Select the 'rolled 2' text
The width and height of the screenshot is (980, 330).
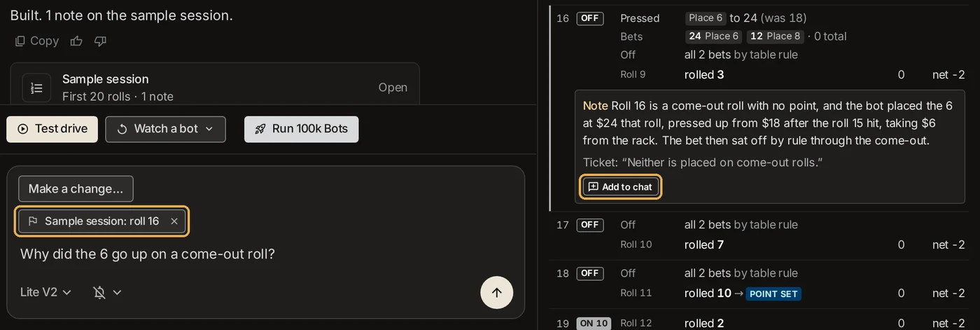704,323
